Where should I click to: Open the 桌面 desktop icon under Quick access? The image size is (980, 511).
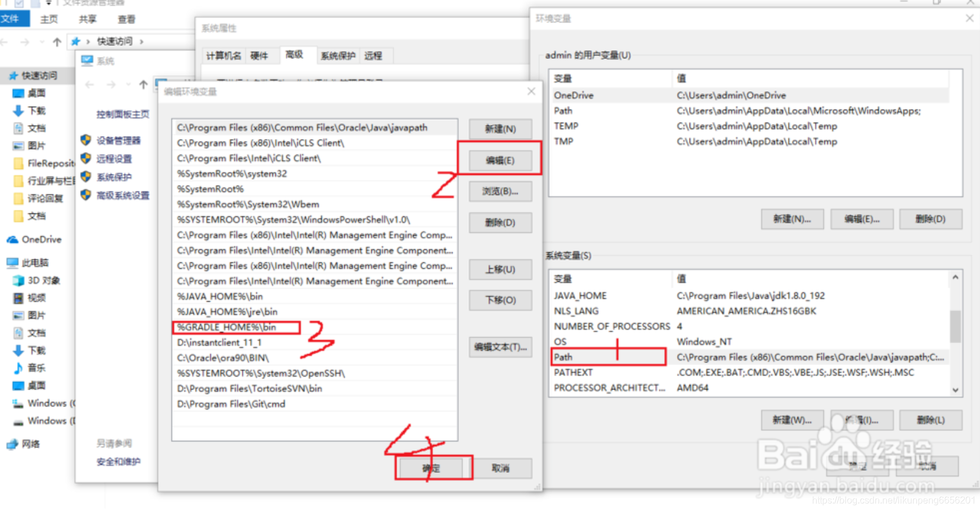click(x=18, y=93)
